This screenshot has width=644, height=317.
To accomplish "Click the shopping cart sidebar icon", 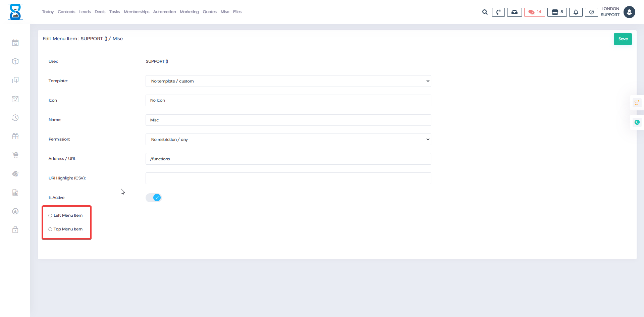I will [x=15, y=155].
